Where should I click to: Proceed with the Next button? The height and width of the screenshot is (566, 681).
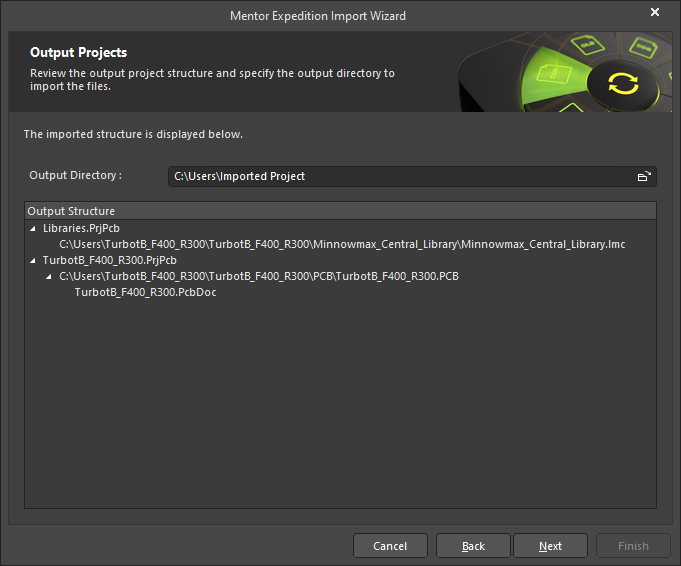(550, 546)
